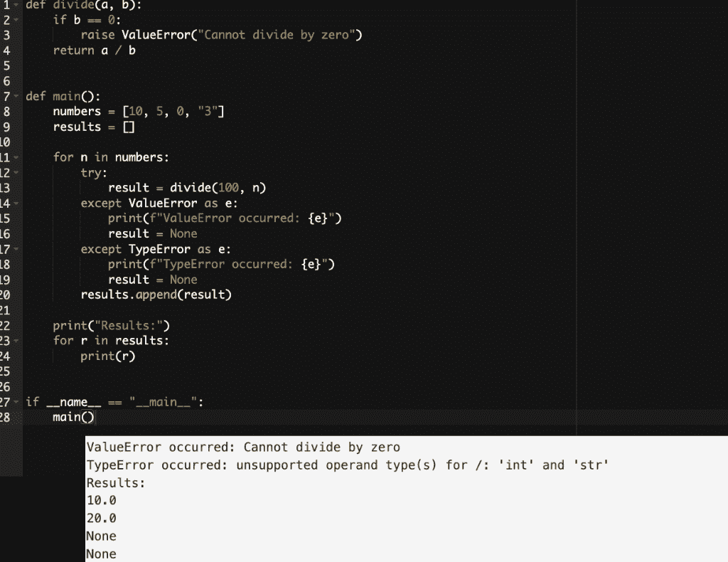The height and width of the screenshot is (562, 728).
Task: Click the print("Results:") code line
Action: 112,326
